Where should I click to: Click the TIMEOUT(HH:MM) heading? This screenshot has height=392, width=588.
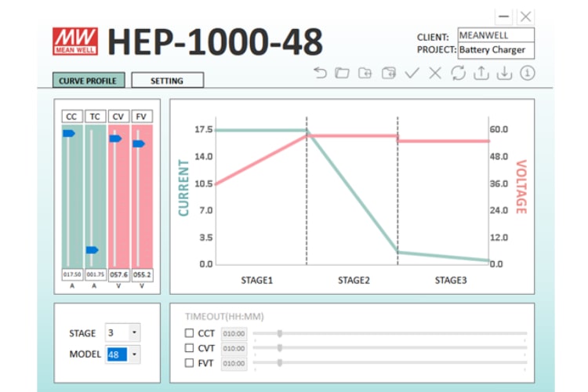(x=224, y=317)
